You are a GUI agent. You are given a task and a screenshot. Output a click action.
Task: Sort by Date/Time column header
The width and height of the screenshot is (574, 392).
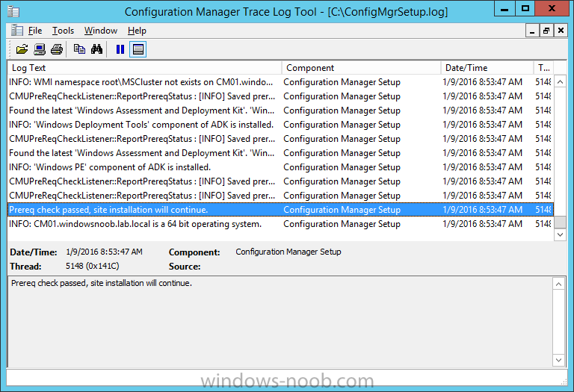pyautogui.click(x=487, y=68)
